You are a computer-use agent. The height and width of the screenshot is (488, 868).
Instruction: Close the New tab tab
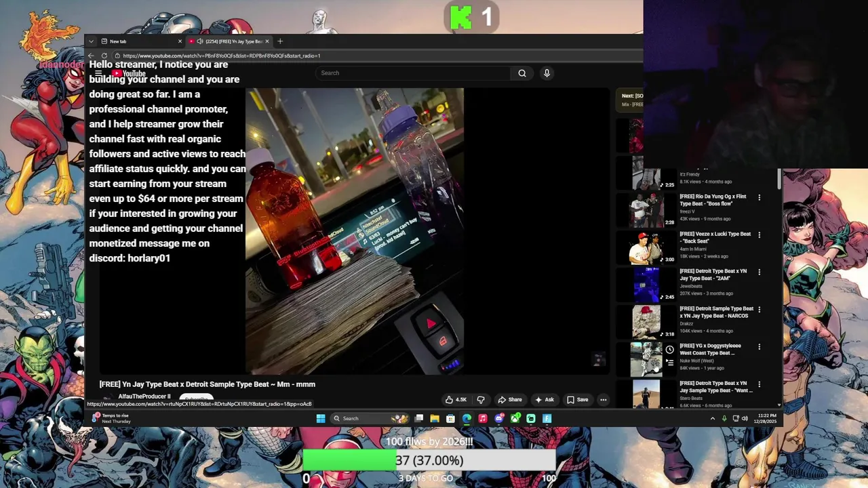[x=180, y=41]
